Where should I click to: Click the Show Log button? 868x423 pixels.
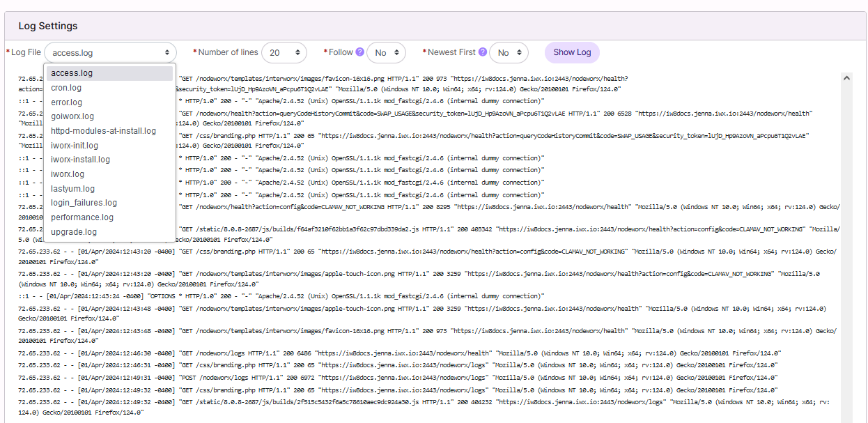click(x=572, y=52)
